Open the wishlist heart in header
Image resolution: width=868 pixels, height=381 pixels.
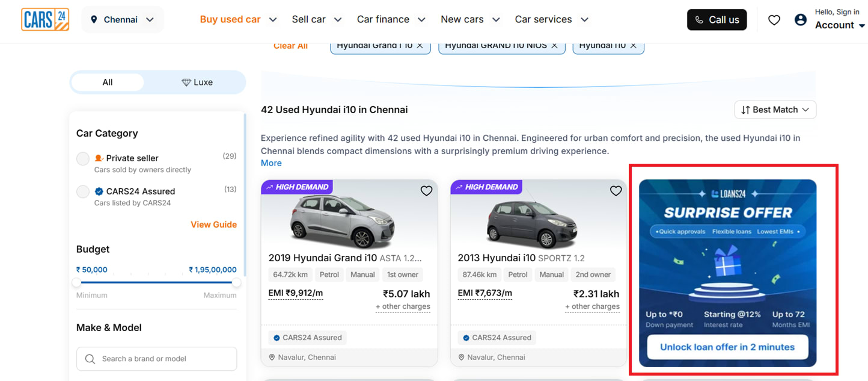(x=774, y=20)
